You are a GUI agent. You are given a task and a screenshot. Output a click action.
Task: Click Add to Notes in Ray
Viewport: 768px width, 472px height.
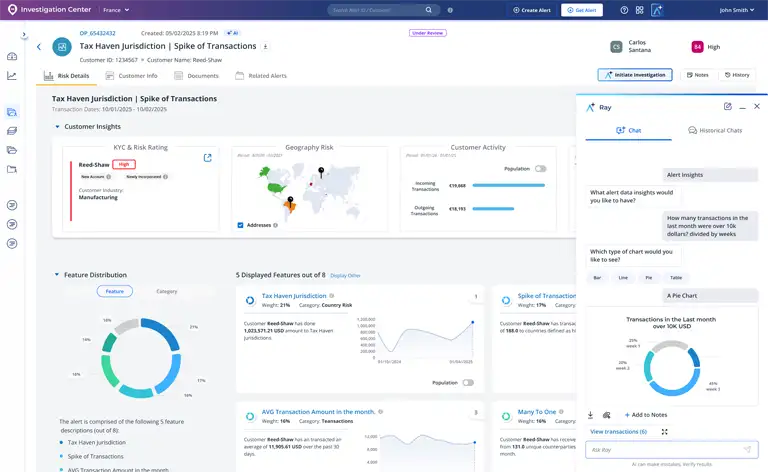646,415
